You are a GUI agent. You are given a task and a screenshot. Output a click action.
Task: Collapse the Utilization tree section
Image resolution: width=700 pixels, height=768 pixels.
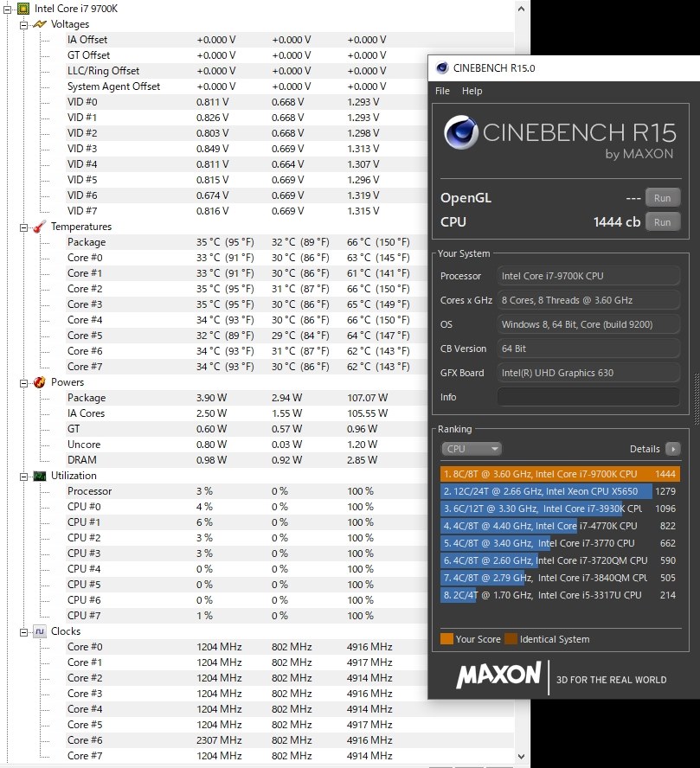tap(23, 477)
